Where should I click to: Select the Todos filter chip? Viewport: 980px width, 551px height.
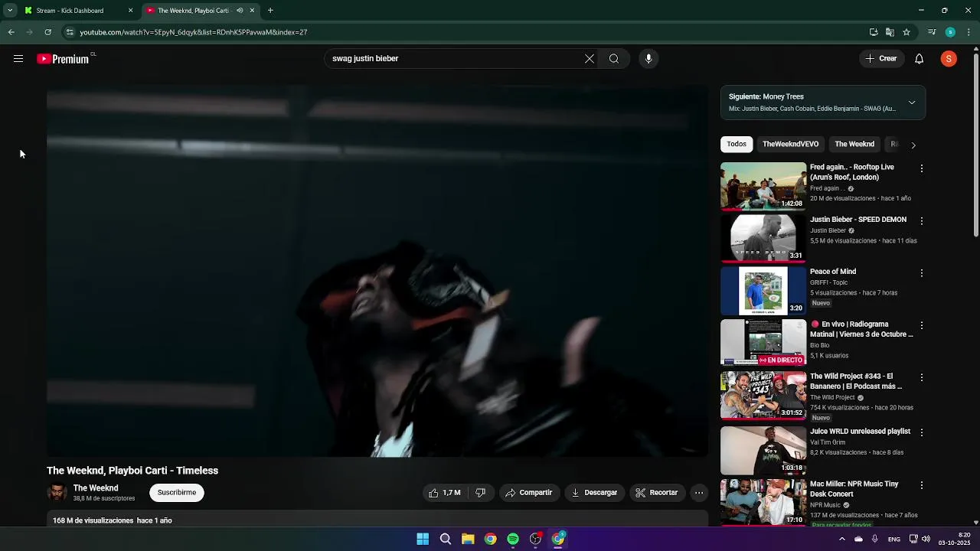pos(737,144)
